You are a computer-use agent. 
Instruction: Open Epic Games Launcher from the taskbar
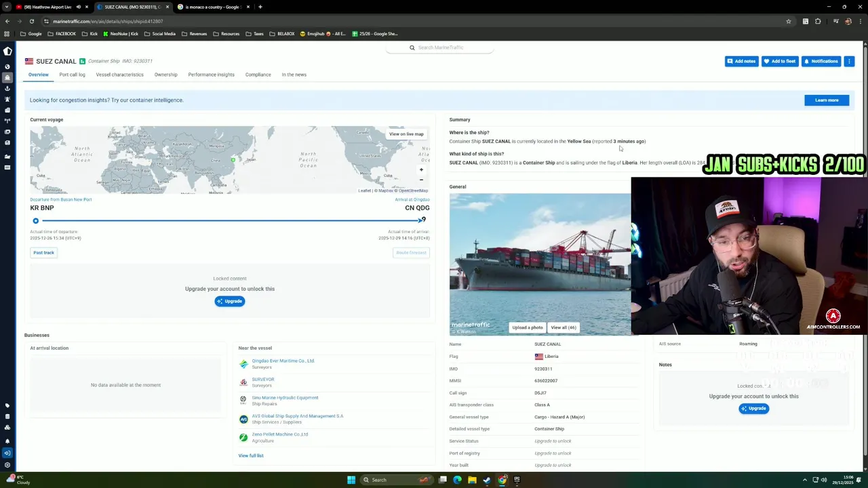[x=517, y=480]
